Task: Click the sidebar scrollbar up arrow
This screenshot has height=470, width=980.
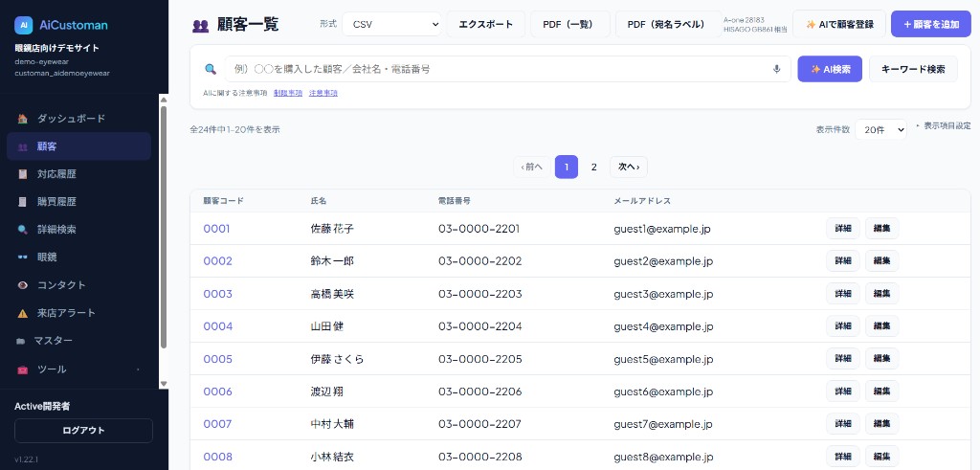Action: [x=164, y=99]
